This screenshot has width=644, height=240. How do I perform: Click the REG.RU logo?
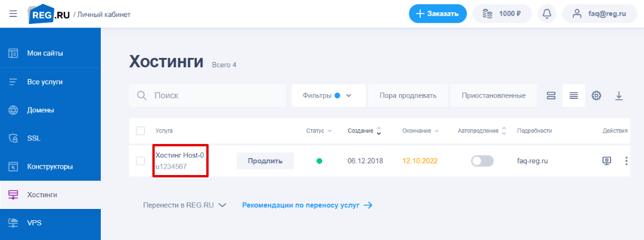49,15
